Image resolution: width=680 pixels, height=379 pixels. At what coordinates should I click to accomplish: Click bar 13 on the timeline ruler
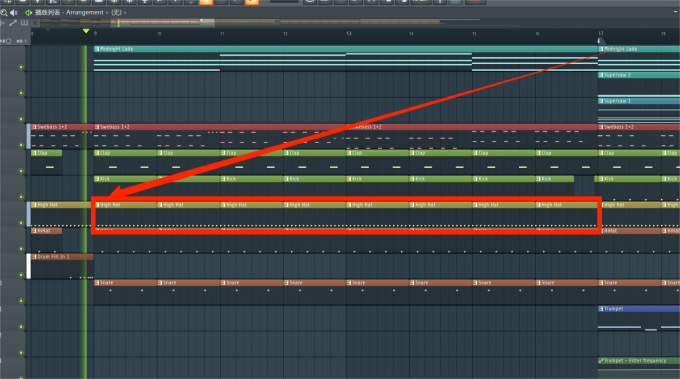[349, 33]
